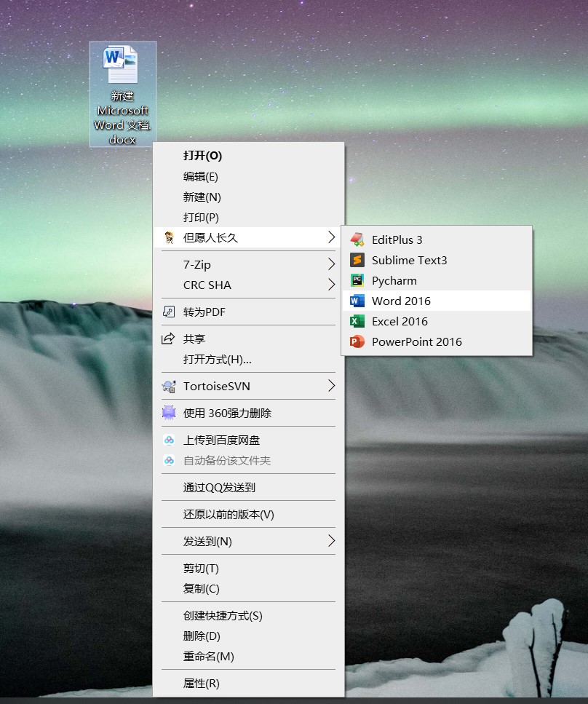Click the 共享 share icon
This screenshot has width=588, height=704.
[169, 337]
